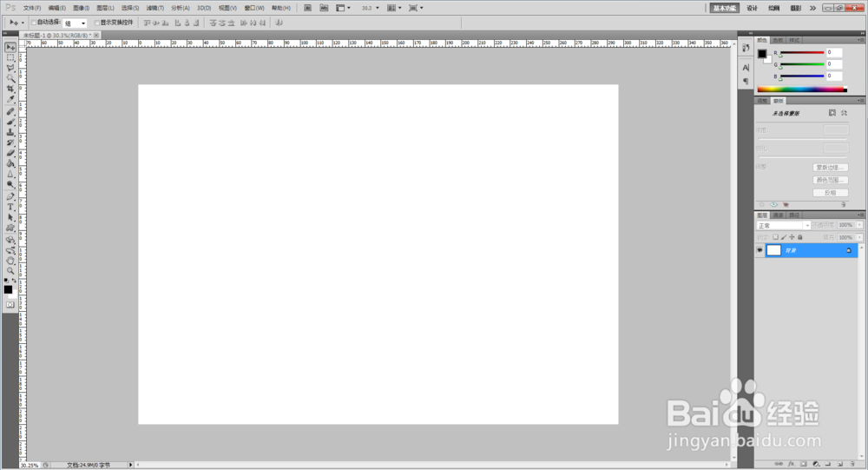The image size is (868, 470).
Task: Click the R red color slider
Action: click(x=801, y=53)
